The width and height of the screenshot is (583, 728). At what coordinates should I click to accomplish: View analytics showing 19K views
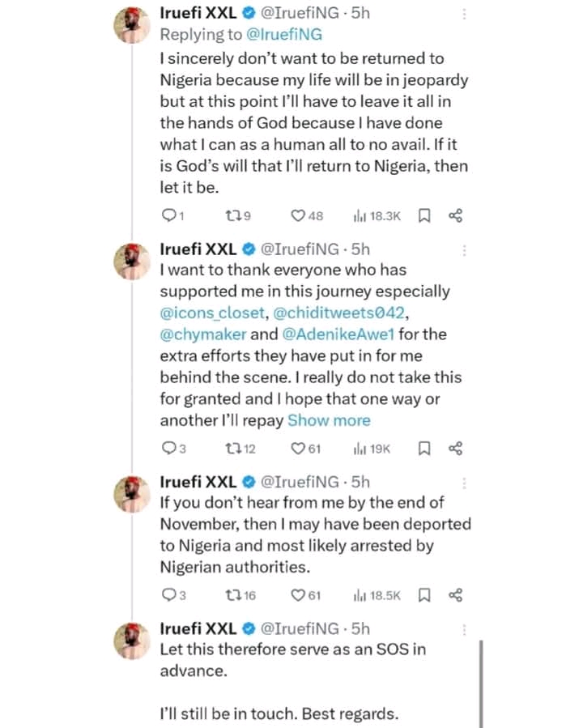pyautogui.click(x=372, y=448)
